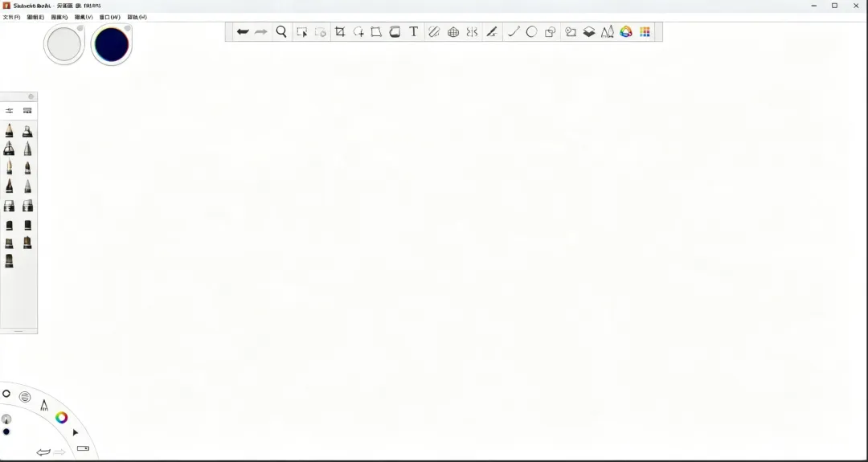Open the lagoon brushes pencil icon
The width and height of the screenshot is (868, 462).
[44, 406]
